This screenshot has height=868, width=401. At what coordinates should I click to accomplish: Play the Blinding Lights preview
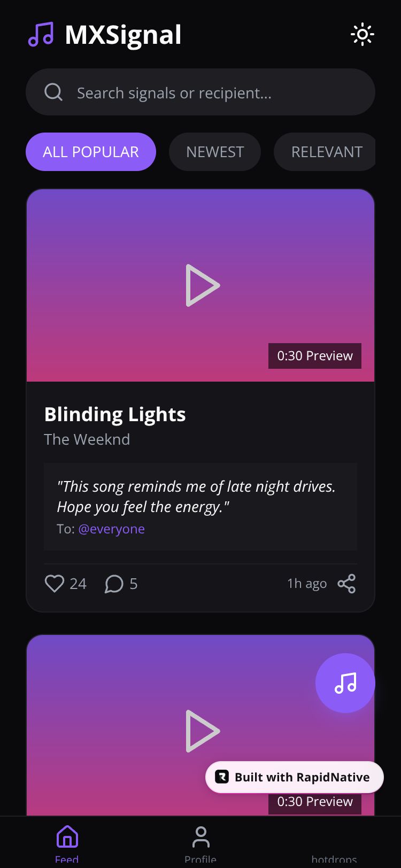tap(202, 285)
